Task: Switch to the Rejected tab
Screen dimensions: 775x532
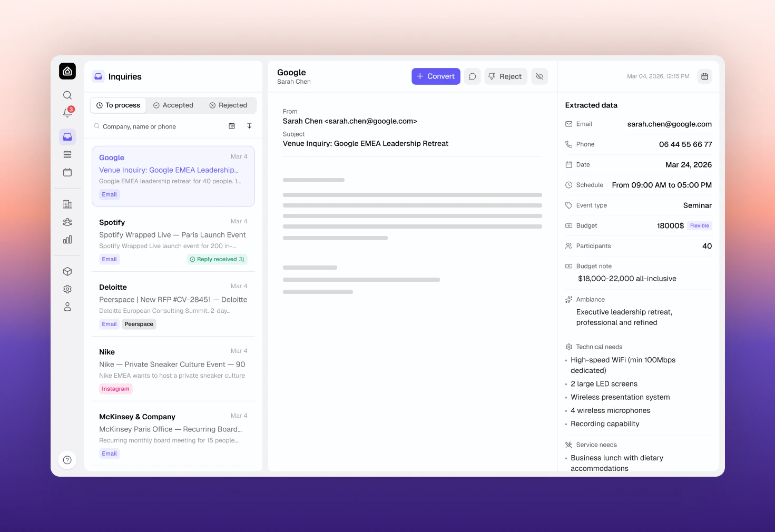Action: pos(228,105)
